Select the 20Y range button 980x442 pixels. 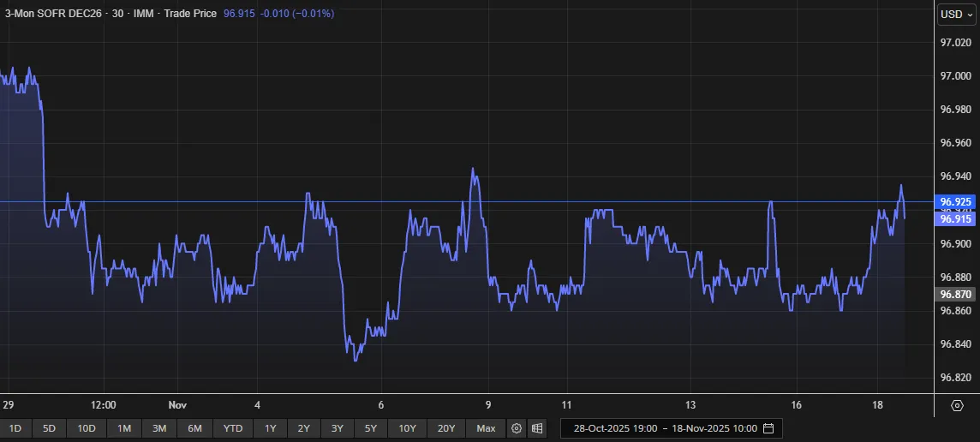pyautogui.click(x=445, y=428)
